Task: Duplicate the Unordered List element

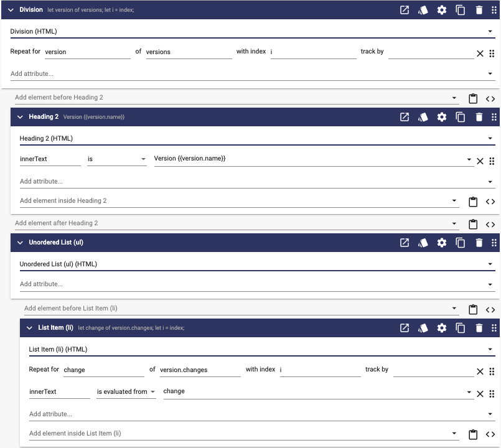Action: 460,243
